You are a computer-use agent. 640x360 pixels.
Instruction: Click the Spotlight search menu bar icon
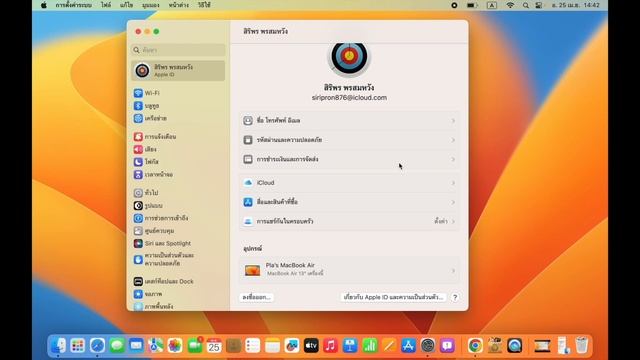(526, 5)
